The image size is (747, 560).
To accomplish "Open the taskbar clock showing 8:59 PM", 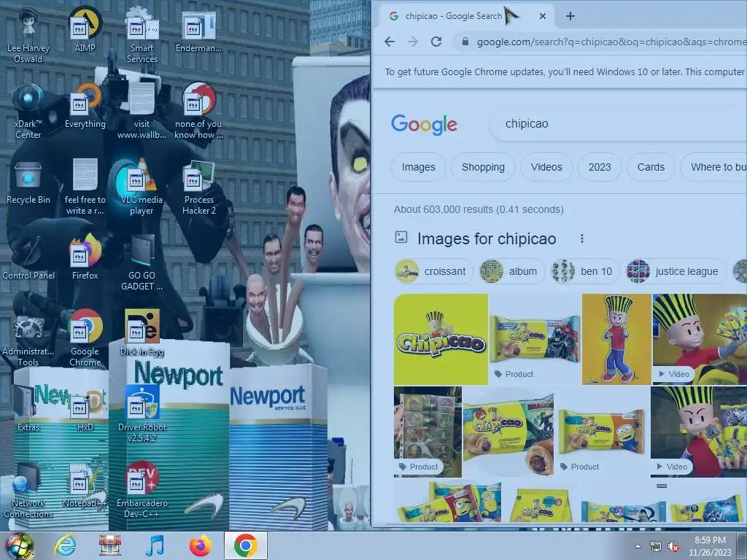I will click(710, 546).
